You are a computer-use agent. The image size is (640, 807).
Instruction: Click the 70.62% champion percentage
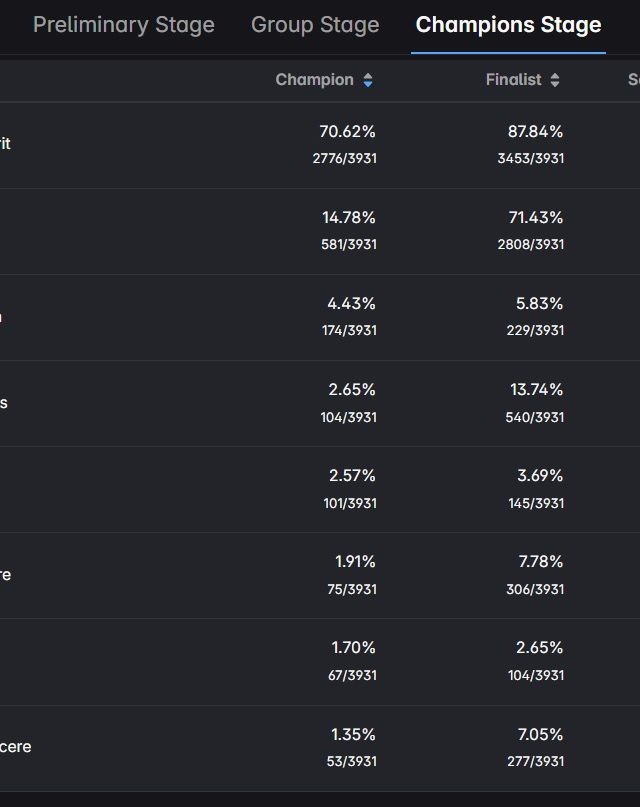tap(347, 132)
